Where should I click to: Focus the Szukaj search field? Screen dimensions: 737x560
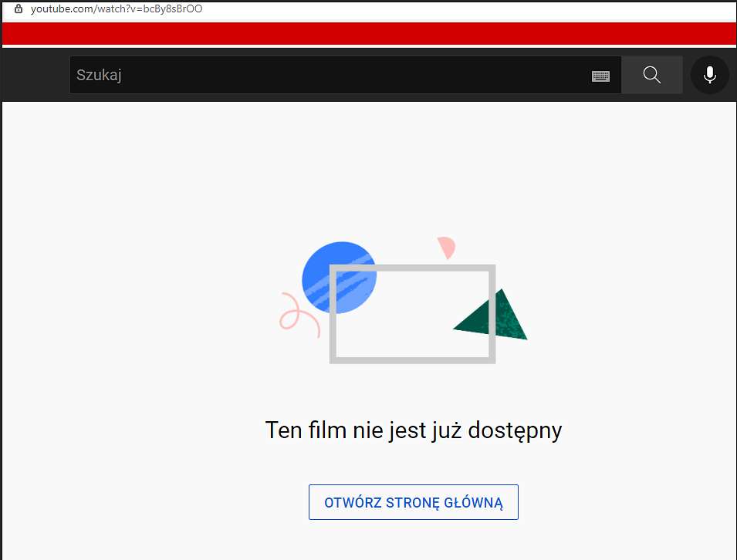coord(346,75)
